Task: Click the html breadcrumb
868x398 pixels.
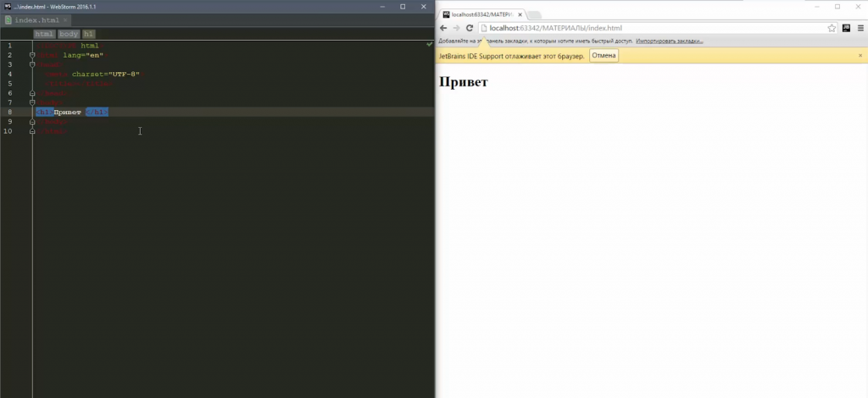Action: pos(44,34)
